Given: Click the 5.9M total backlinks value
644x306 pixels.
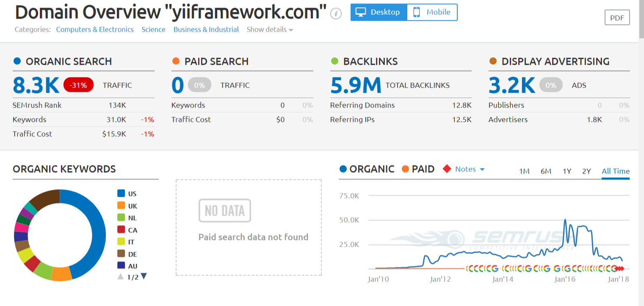Looking at the screenshot, I should point(356,85).
